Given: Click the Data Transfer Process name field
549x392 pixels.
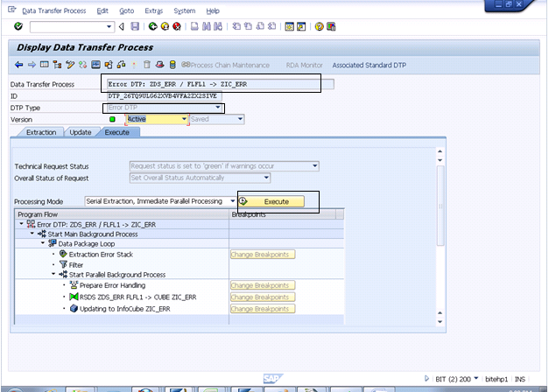Looking at the screenshot, I should pos(221,84).
